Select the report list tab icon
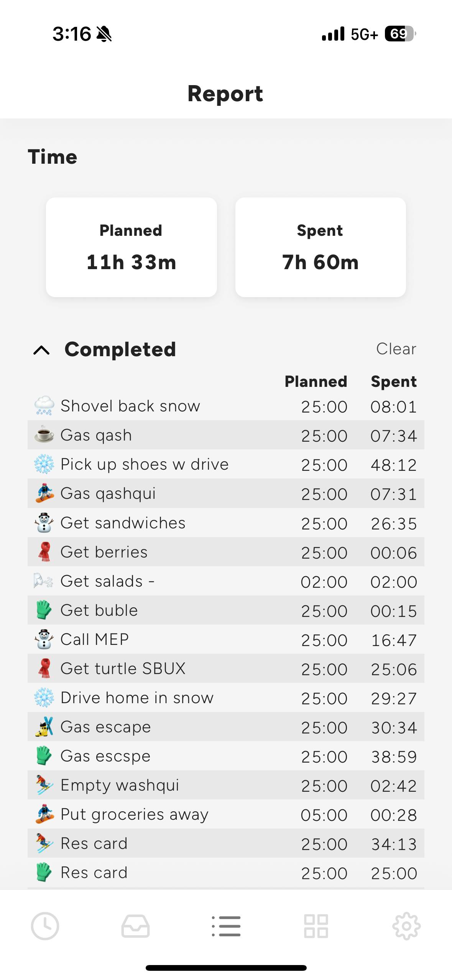The width and height of the screenshot is (452, 980). coord(226,926)
